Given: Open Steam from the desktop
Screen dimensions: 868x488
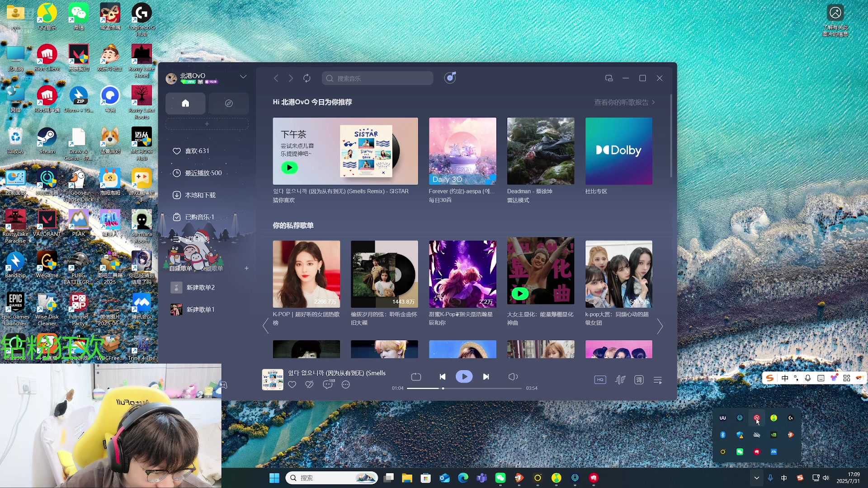Looking at the screenshot, I should tap(47, 141).
